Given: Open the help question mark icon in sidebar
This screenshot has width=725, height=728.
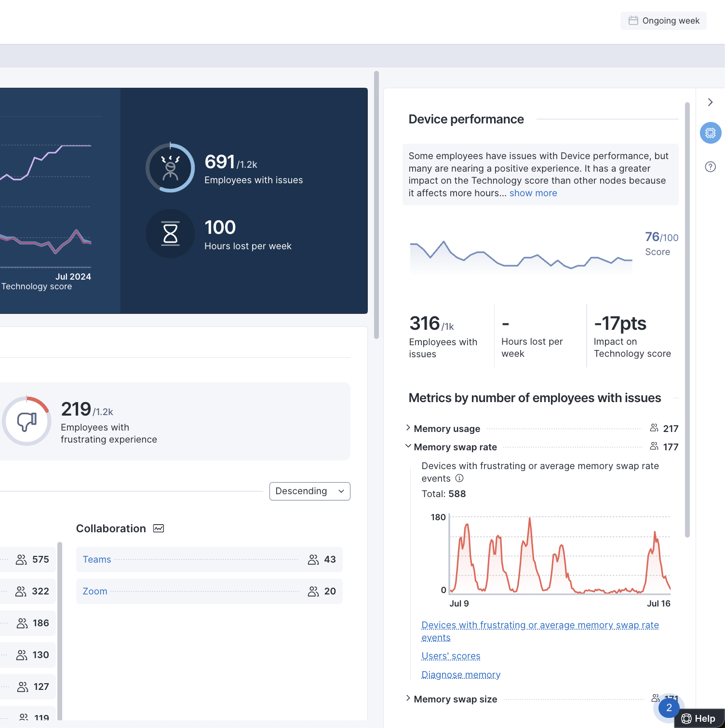Looking at the screenshot, I should pos(710,167).
